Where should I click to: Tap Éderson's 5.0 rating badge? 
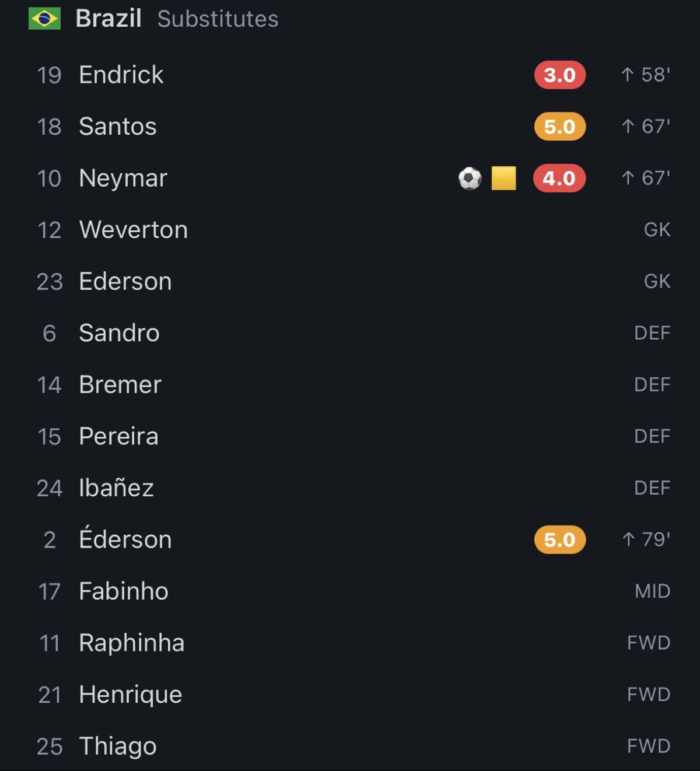560,539
